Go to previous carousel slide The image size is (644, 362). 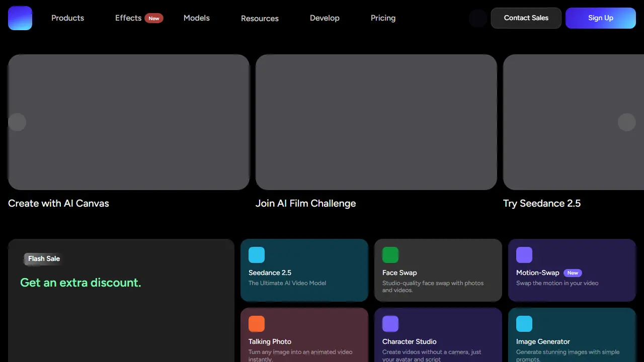click(17, 122)
